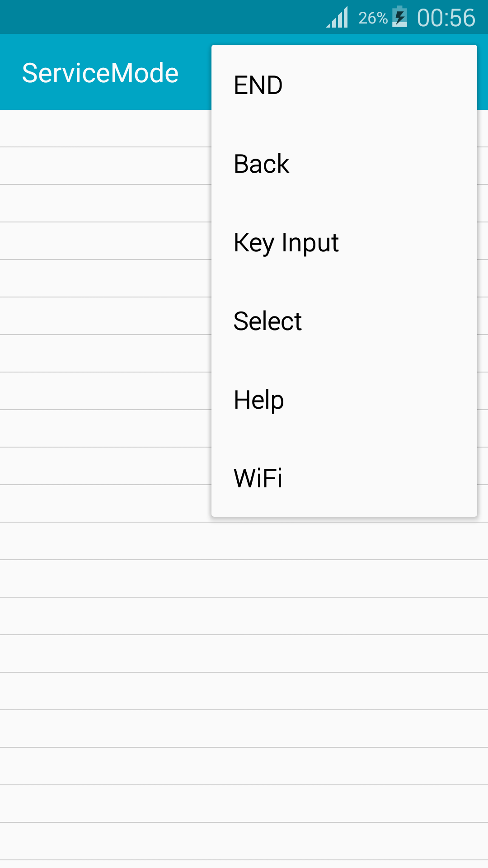Tap the empty list row left of Key Input
Screen dimensions: 488x868
[106, 241]
